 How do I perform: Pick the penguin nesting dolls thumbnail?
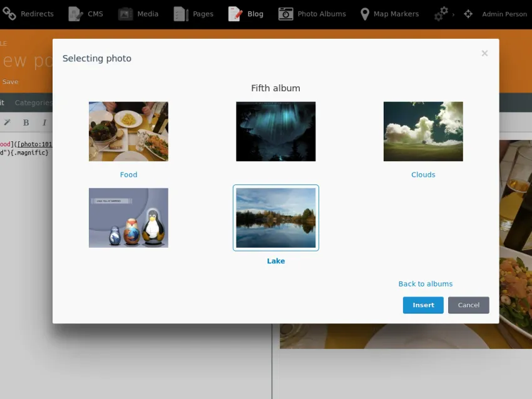(x=128, y=218)
